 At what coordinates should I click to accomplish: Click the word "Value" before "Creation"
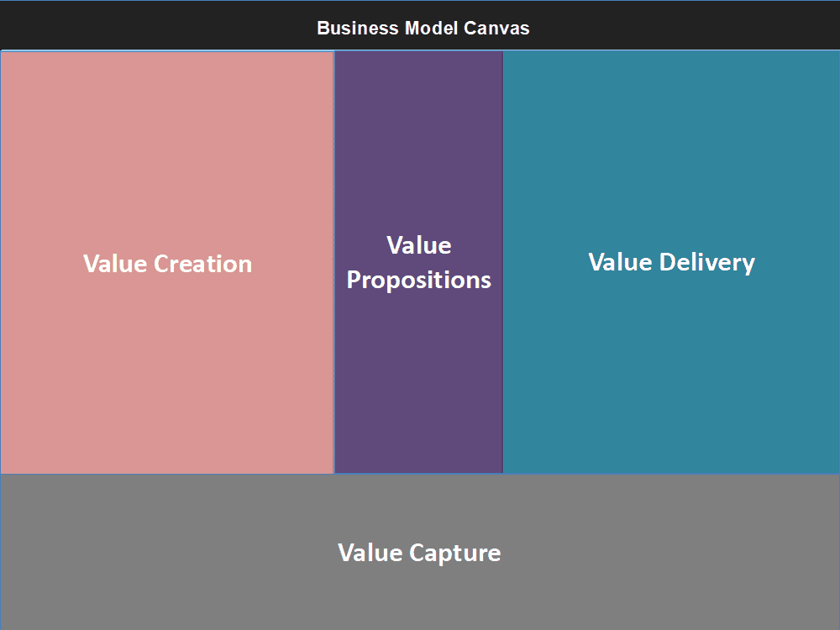116,264
